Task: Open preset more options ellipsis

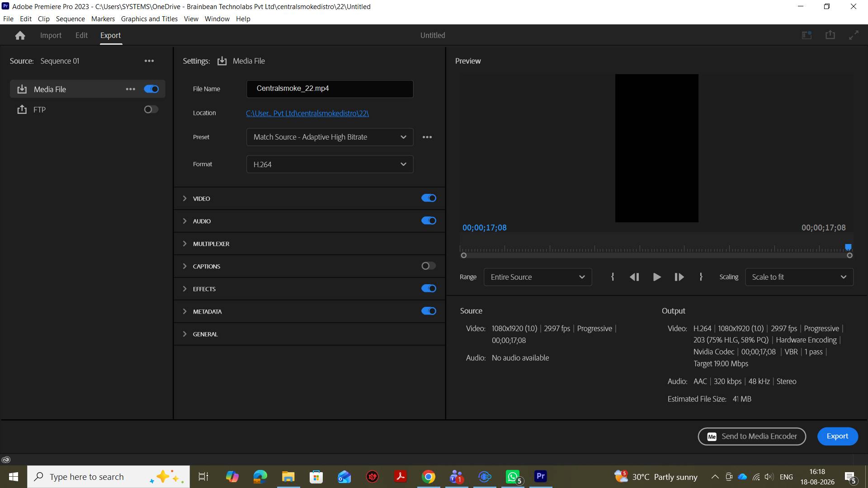Action: (x=427, y=137)
